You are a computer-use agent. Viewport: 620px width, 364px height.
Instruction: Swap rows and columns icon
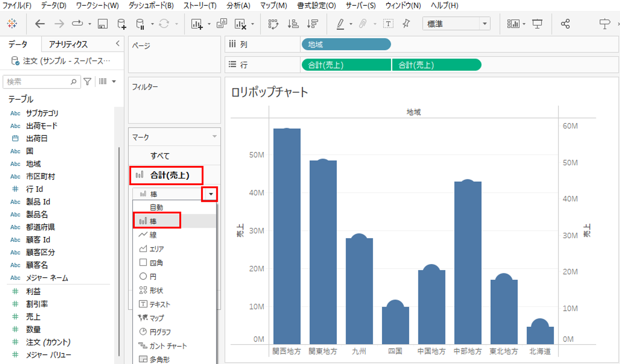(x=274, y=24)
